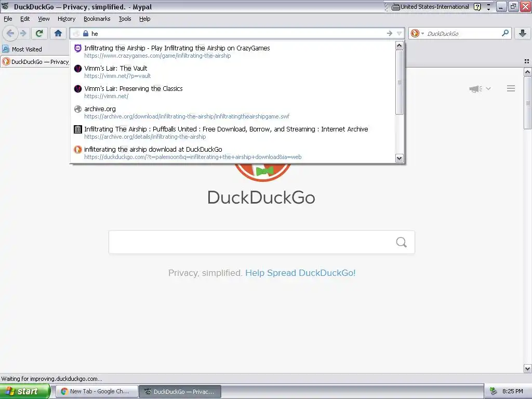
Task: Open the search engine selector DuckDuckGo icon
Action: tap(415, 33)
